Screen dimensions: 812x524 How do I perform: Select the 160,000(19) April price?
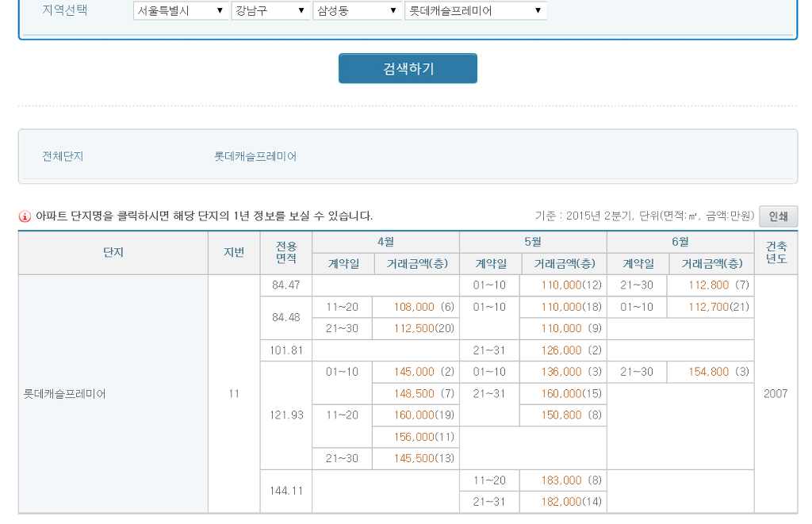(423, 415)
